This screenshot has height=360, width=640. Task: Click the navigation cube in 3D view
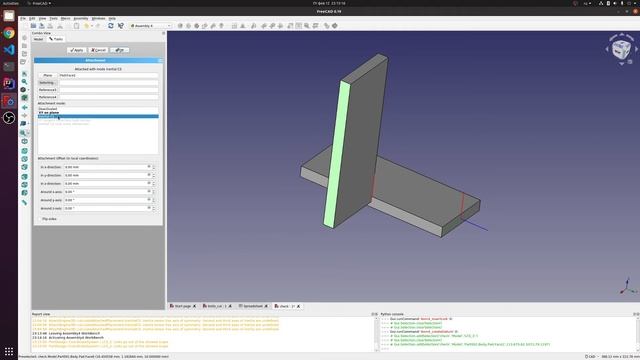(621, 50)
